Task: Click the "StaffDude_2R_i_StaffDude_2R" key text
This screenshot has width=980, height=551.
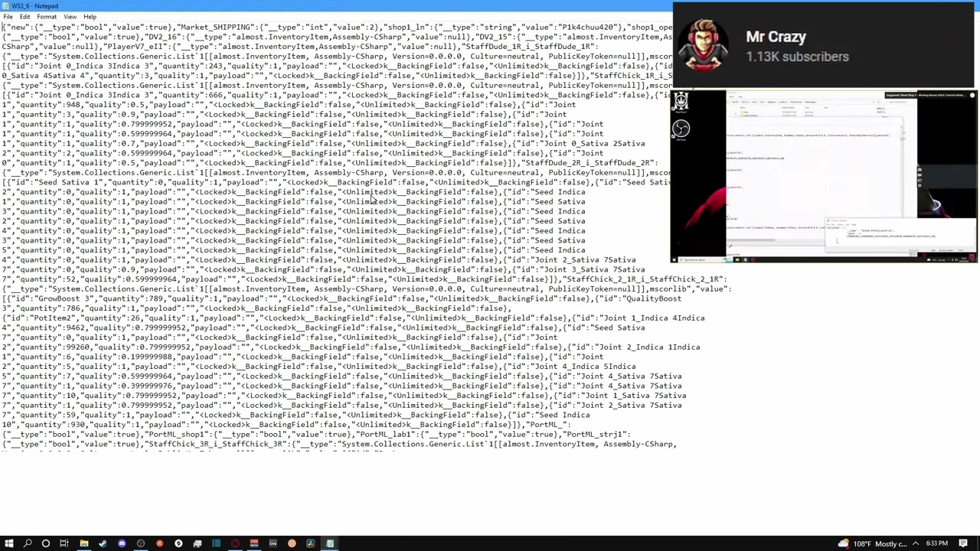Action: click(x=590, y=163)
